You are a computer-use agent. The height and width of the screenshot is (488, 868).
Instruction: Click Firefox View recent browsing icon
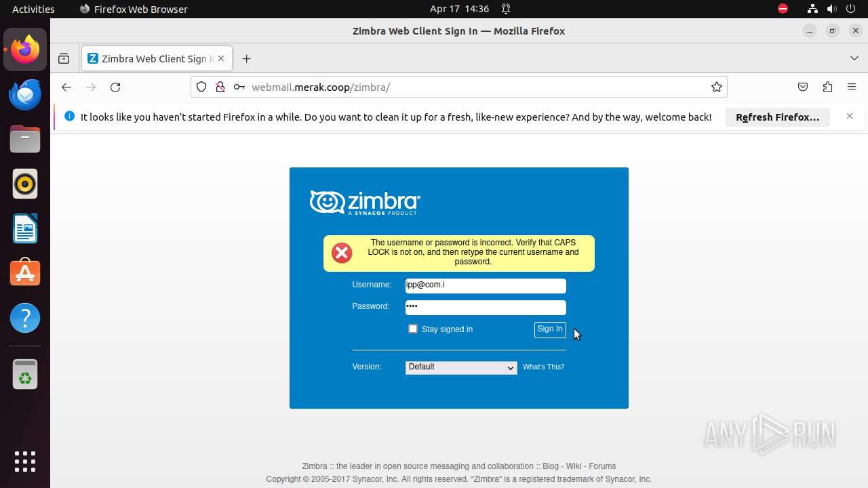64,59
